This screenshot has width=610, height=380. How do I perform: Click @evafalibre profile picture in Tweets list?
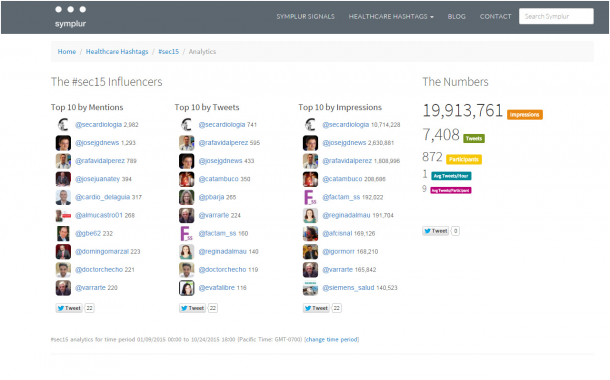click(186, 288)
